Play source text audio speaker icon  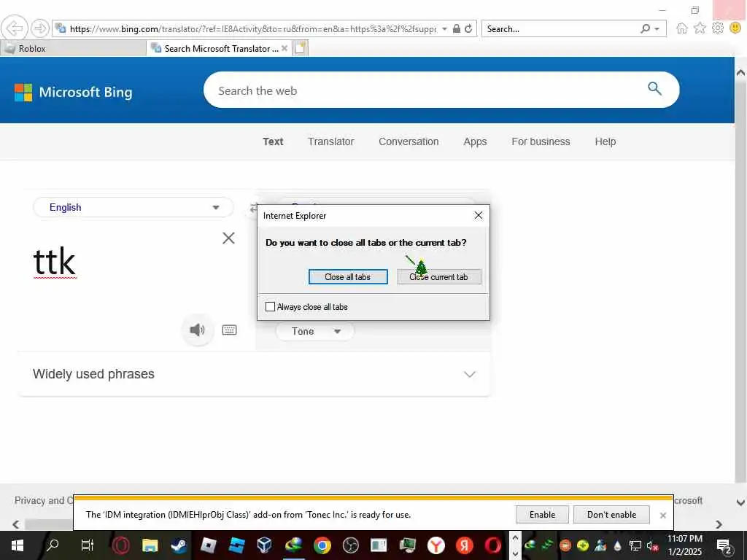click(197, 330)
